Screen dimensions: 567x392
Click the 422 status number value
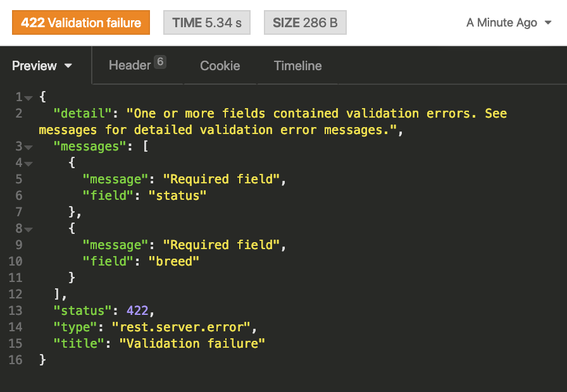(137, 311)
